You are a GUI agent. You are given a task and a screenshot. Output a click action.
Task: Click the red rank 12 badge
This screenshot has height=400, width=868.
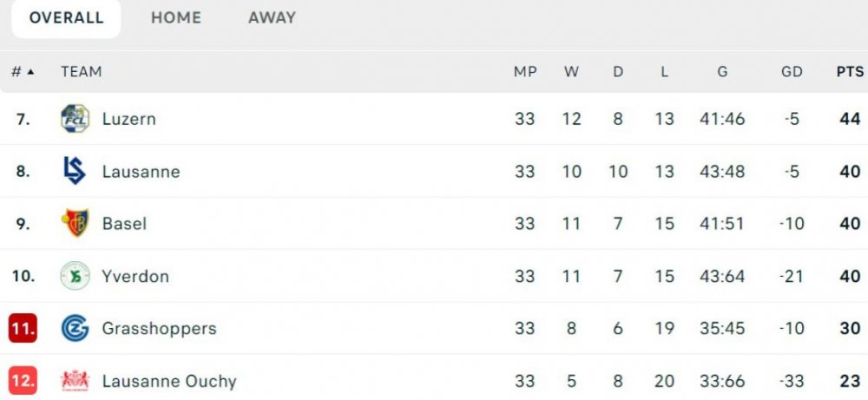click(23, 380)
